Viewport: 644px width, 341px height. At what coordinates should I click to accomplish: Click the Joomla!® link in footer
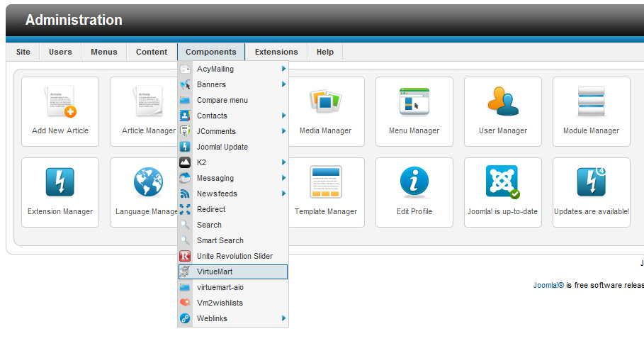click(x=548, y=286)
